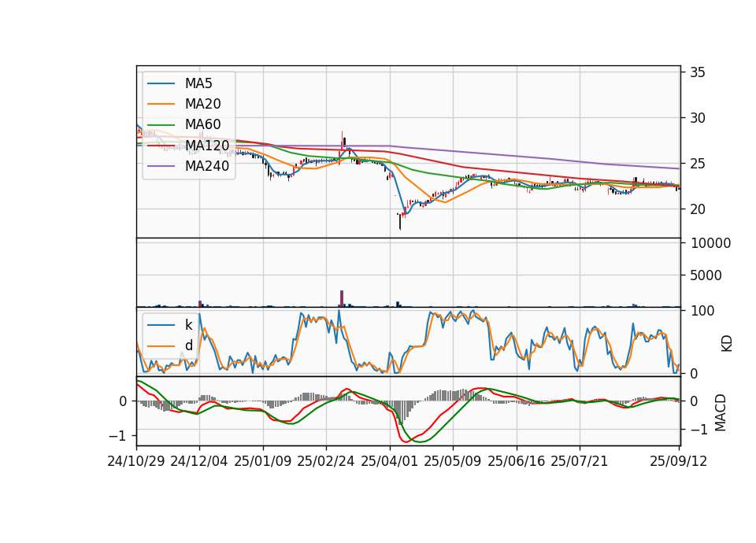Screen dimensions: 756x543
Task: Click the MA240 legend label
Action: click(x=207, y=166)
